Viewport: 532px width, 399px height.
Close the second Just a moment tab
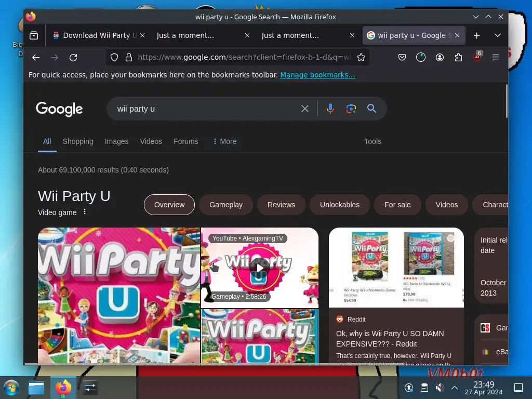click(352, 35)
